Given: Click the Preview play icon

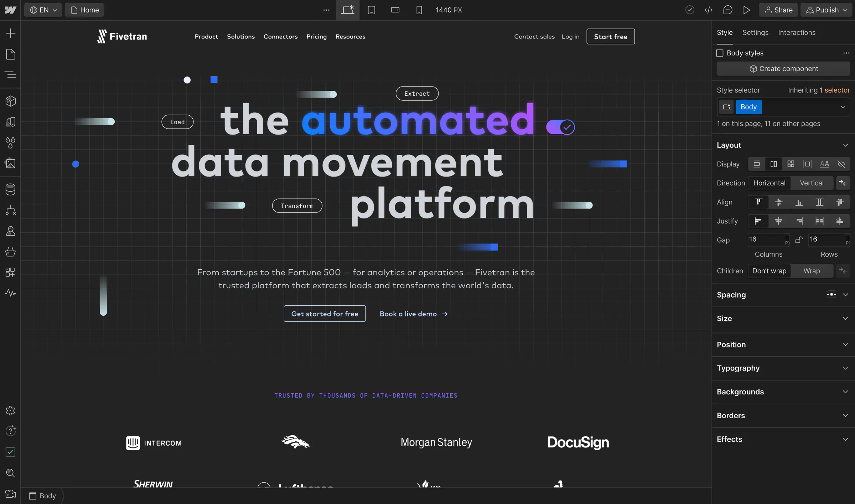Looking at the screenshot, I should click(x=746, y=10).
